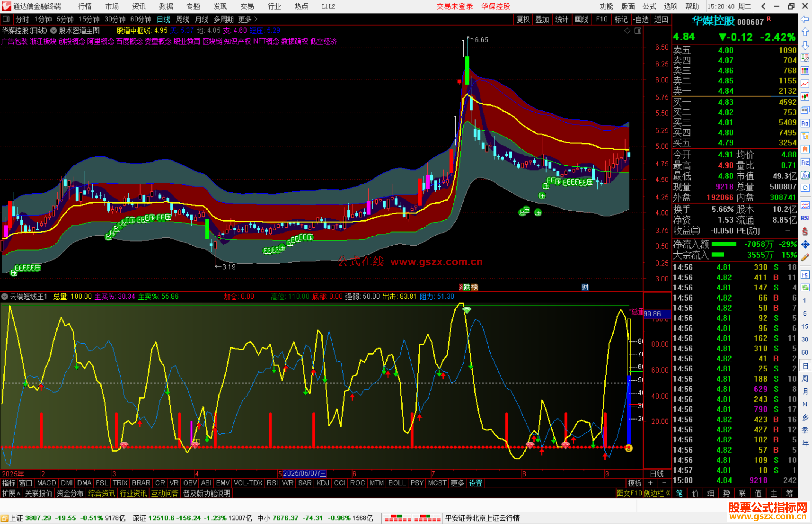Open dropdown next to 华媒控股(日线) indicator title

pyautogui.click(x=53, y=31)
